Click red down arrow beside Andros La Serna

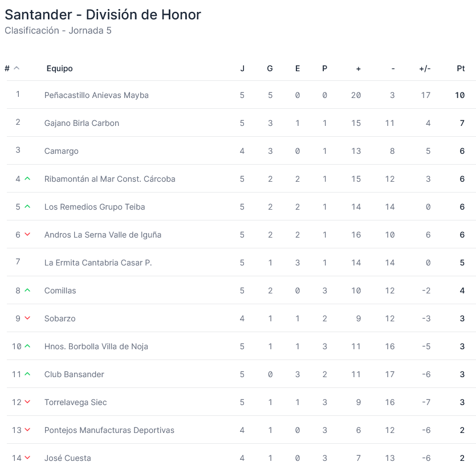tap(27, 235)
